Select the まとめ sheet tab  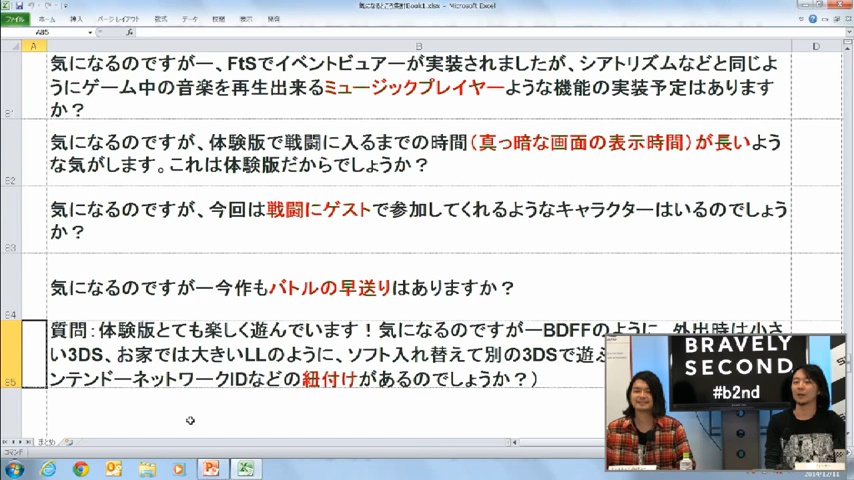pos(46,442)
